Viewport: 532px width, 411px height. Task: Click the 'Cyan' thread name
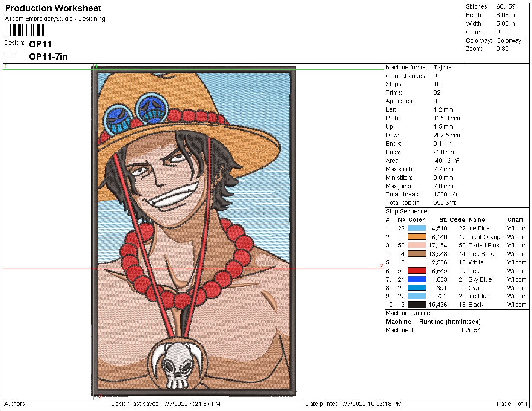pyautogui.click(x=475, y=288)
